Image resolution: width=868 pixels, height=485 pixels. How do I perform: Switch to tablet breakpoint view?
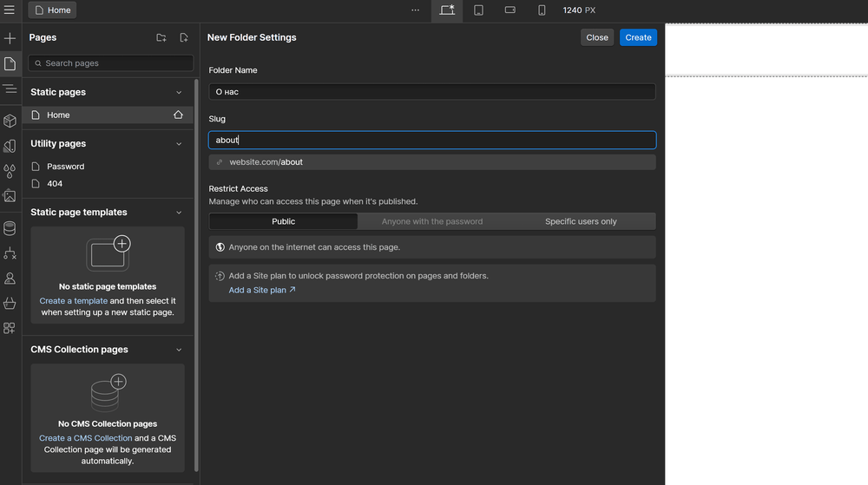pos(478,10)
